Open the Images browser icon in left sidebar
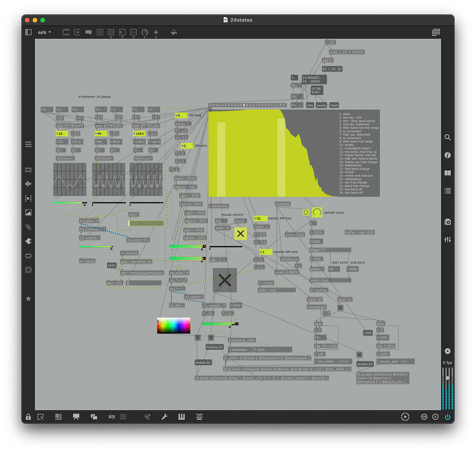Image resolution: width=476 pixels, height=452 pixels. (28, 213)
